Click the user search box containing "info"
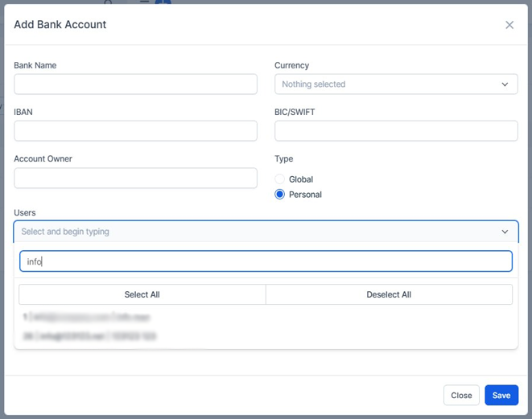The width and height of the screenshot is (532, 419). 266,261
